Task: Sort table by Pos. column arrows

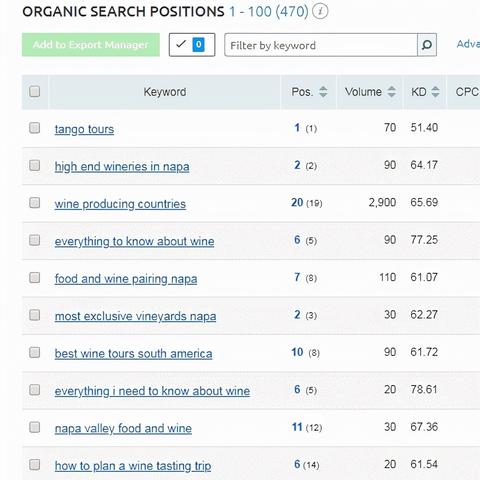Action: [x=323, y=92]
